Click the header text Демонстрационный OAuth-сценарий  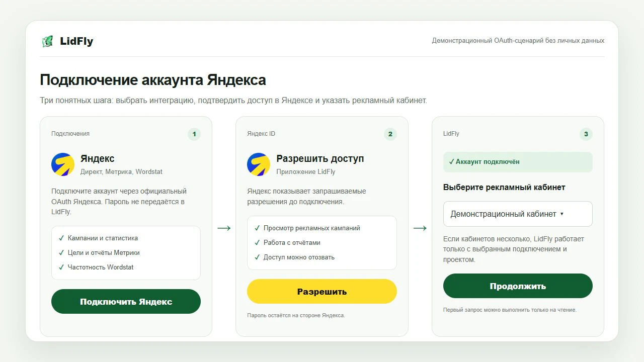coord(518,40)
